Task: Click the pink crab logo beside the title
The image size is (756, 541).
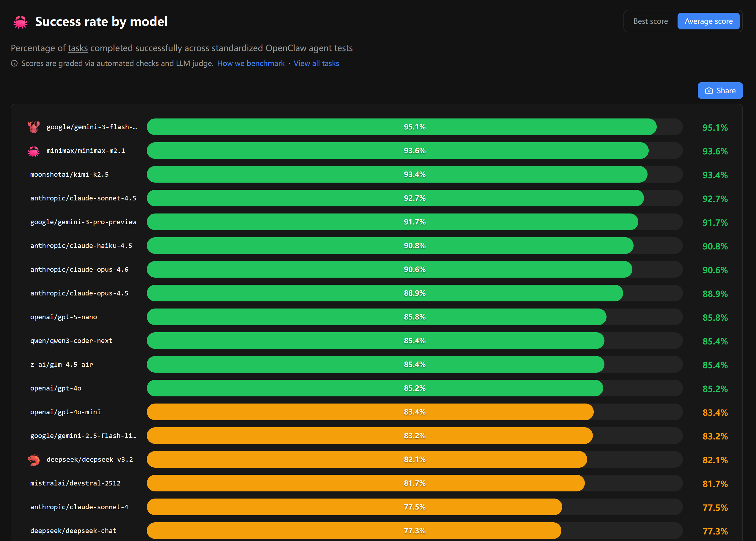Action: (x=20, y=22)
